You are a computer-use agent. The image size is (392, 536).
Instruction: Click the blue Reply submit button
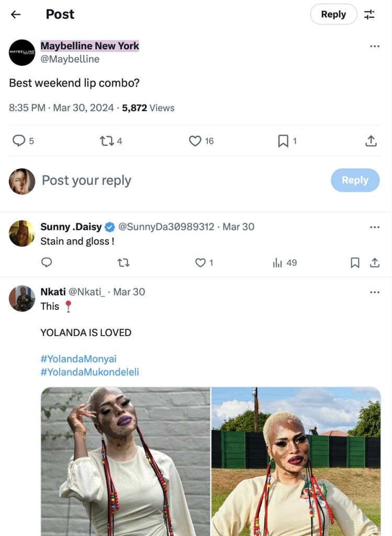(355, 180)
